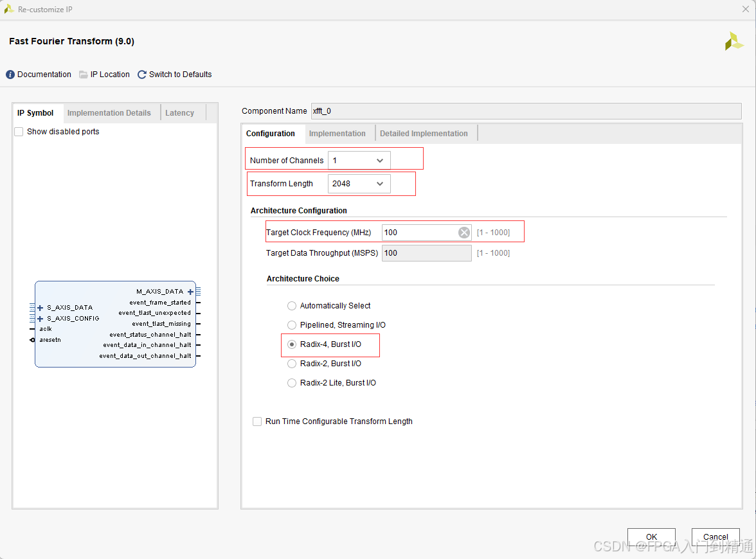Click the Xilinx logo at top right
This screenshot has height=559, width=756.
734,41
